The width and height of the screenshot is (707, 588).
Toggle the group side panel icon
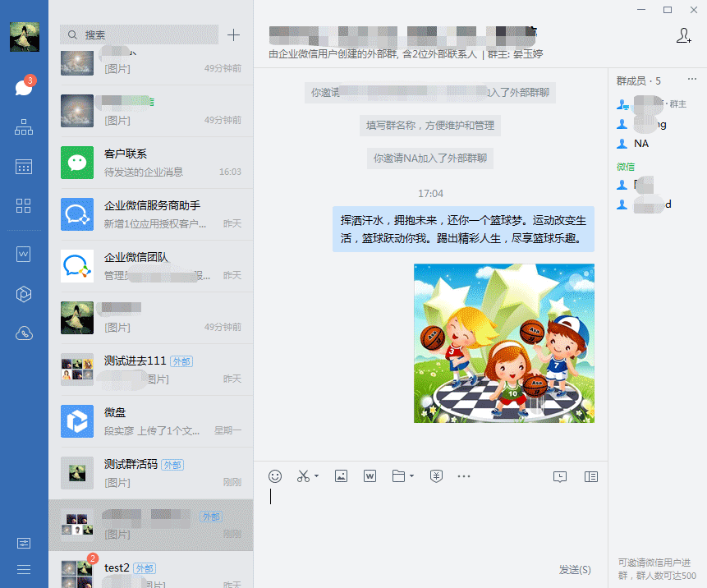click(590, 476)
